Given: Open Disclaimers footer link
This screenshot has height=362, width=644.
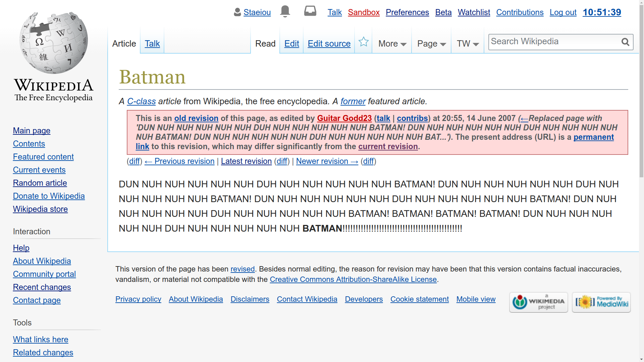Looking at the screenshot, I should 250,299.
